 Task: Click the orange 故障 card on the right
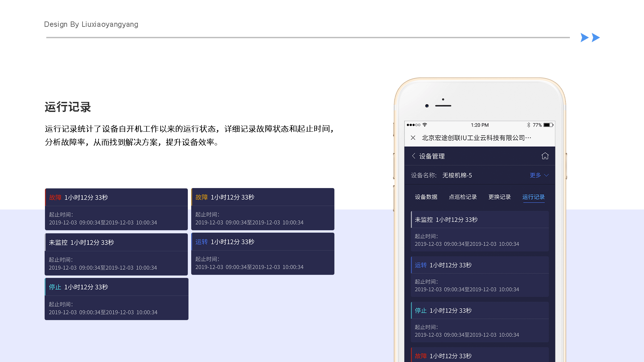point(263,209)
